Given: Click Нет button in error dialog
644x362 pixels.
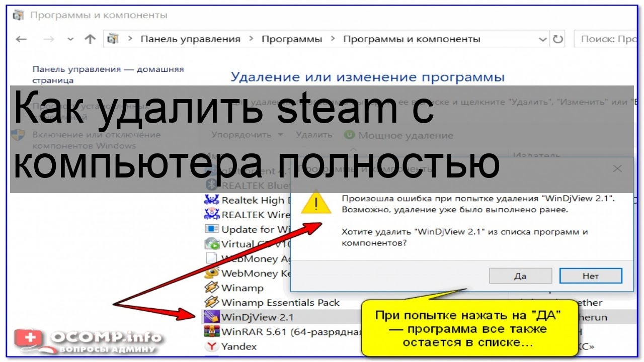Looking at the screenshot, I should point(591,276).
